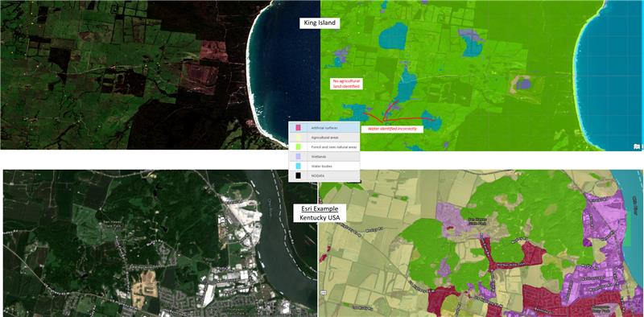The image size is (644, 317).
Task: Select the green Forest and semi natural areas swatch
Action: (298, 146)
